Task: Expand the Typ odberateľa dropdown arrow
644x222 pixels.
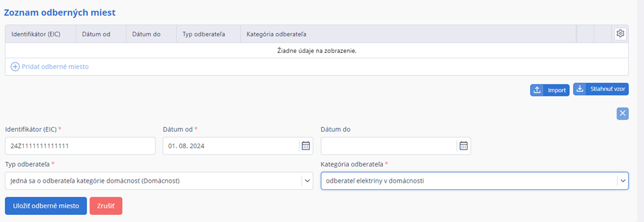Action: (x=307, y=181)
